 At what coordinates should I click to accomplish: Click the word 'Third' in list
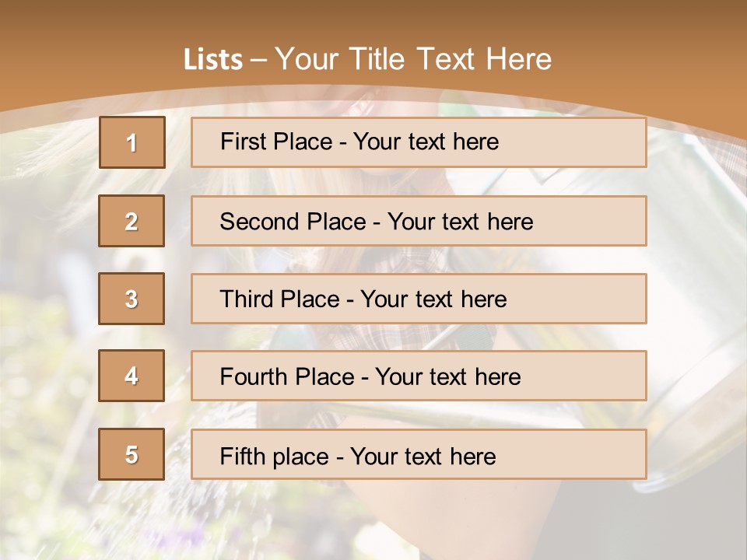tap(247, 299)
